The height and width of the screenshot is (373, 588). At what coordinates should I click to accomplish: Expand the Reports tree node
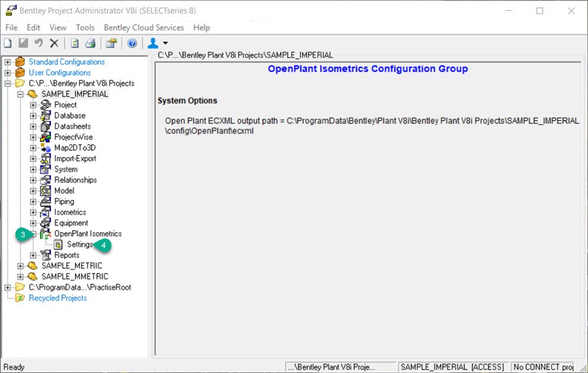(31, 255)
